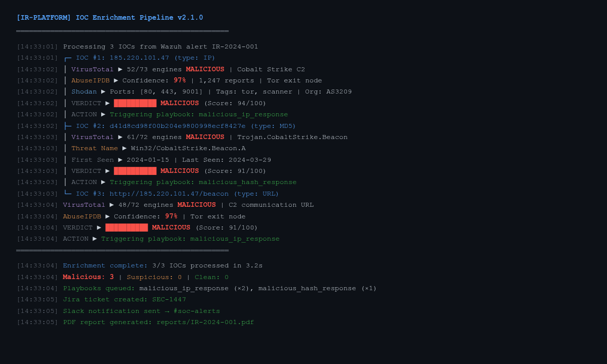The width and height of the screenshot is (607, 364).
Task: Click the arrow in the Slack notification line
Action: [167, 311]
